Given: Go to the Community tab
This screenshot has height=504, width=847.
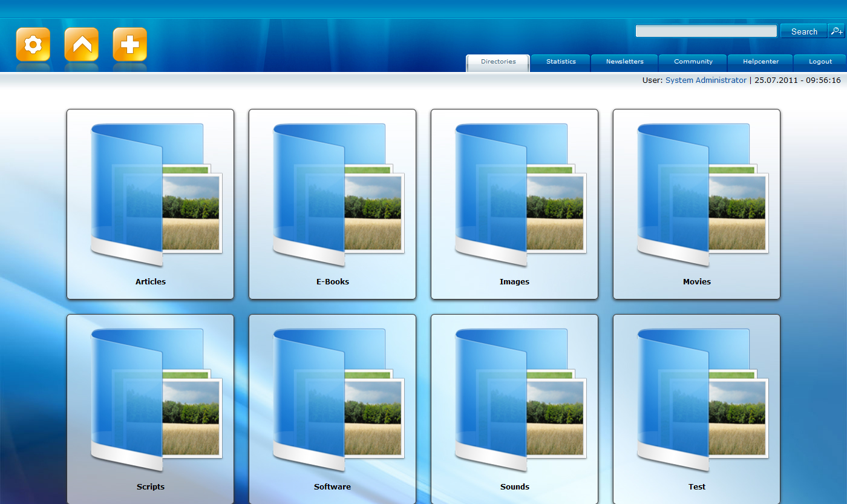Looking at the screenshot, I should coord(693,63).
